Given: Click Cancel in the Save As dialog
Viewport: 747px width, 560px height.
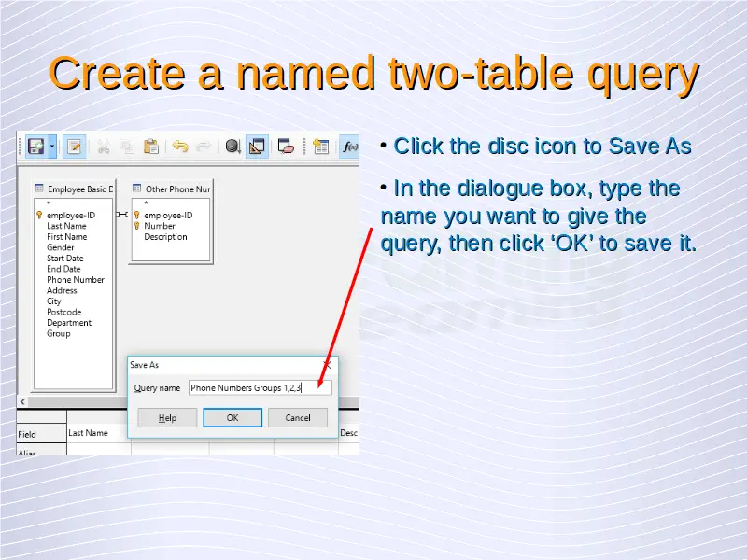Looking at the screenshot, I should pos(298,417).
